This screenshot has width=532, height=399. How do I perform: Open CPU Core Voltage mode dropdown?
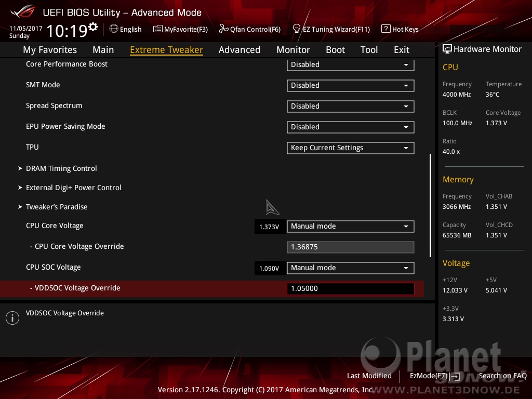coord(351,227)
